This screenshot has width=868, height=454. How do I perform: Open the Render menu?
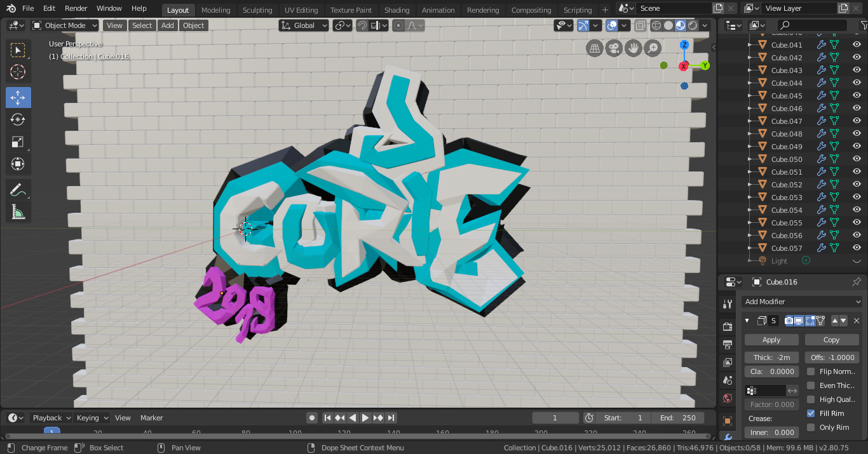[76, 8]
